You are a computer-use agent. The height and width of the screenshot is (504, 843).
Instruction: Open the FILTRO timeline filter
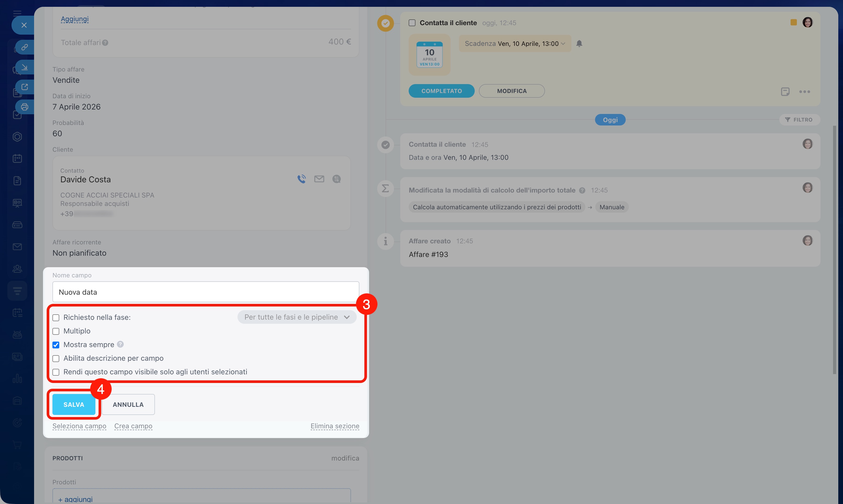(799, 119)
